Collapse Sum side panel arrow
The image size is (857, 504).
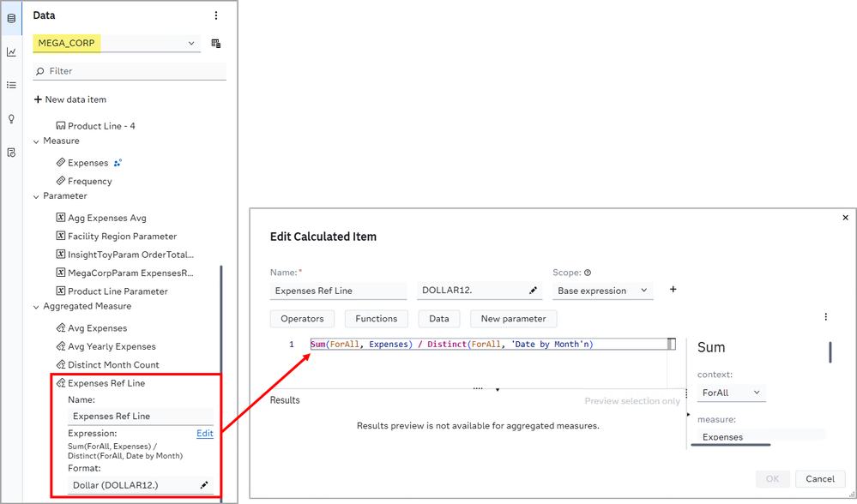688,415
